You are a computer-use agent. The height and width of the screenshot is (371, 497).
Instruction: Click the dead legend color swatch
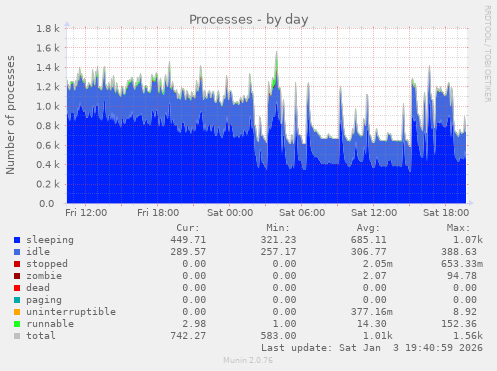tap(17, 288)
